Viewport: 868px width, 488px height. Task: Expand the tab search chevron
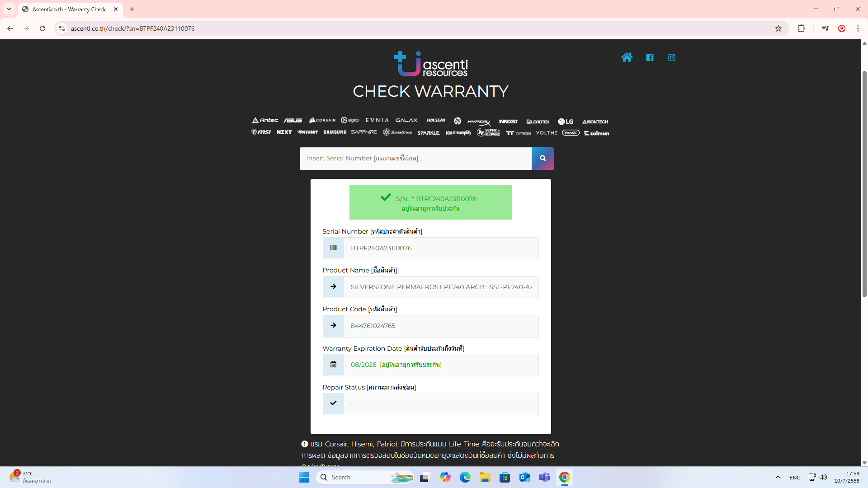(x=9, y=9)
